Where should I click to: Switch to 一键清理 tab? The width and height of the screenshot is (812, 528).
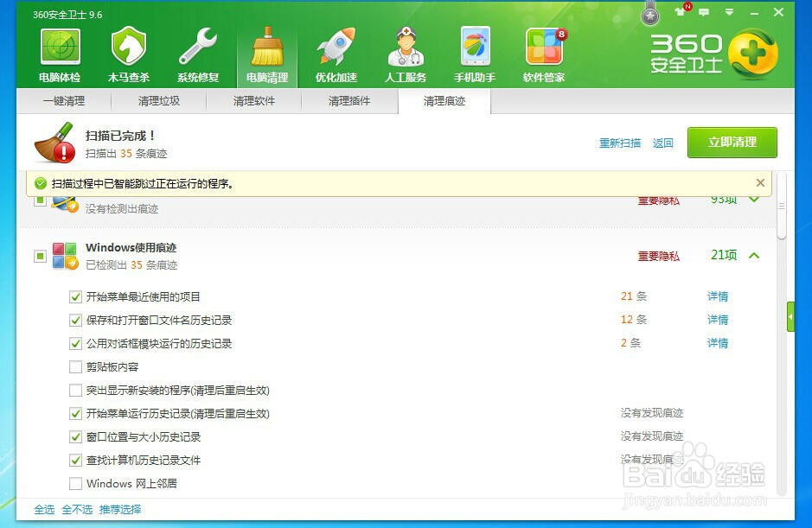64,101
